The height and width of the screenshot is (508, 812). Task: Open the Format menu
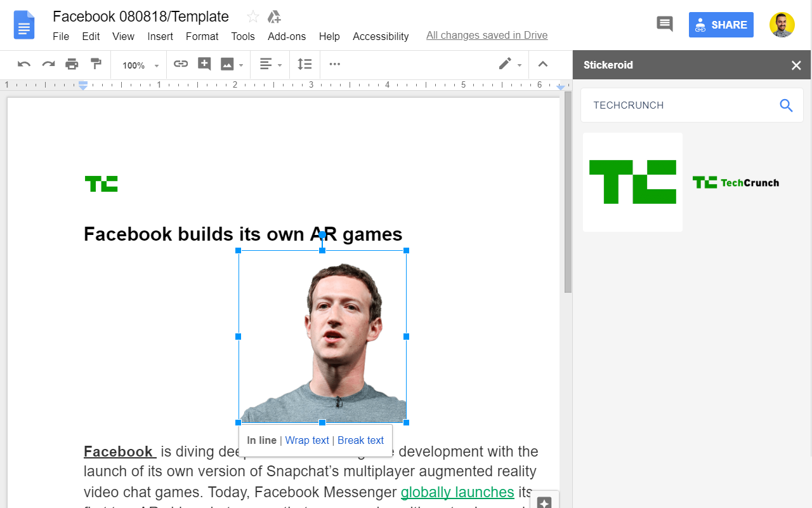point(202,36)
